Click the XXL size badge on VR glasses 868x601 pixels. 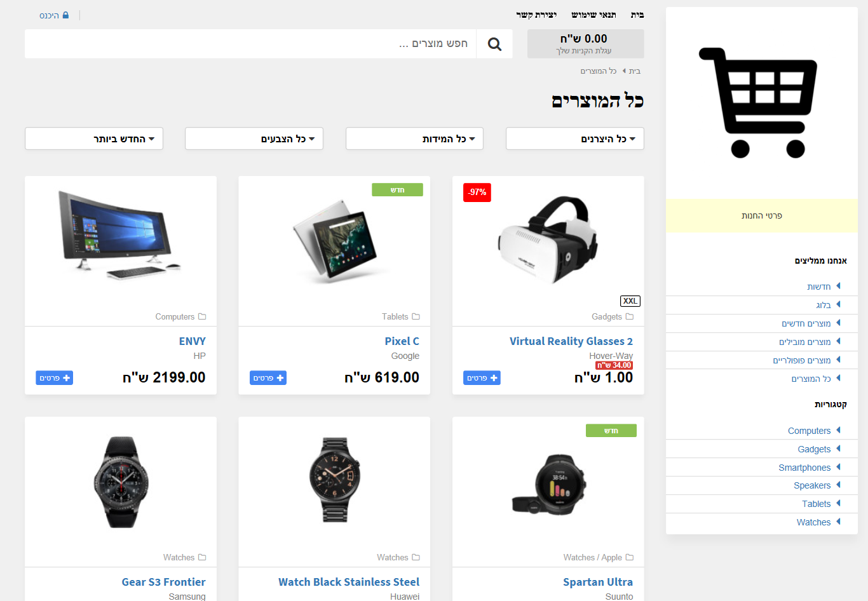coord(630,301)
